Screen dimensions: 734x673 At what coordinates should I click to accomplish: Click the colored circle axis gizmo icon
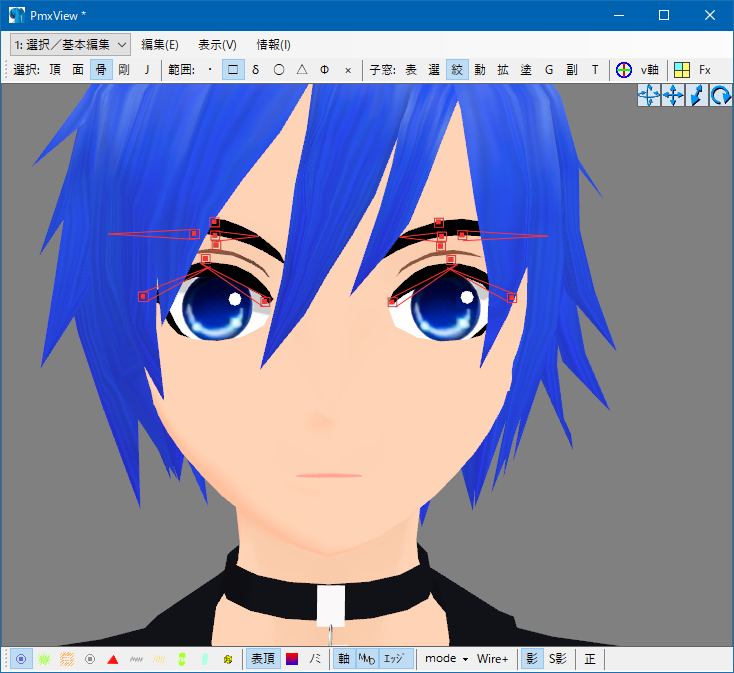[624, 70]
